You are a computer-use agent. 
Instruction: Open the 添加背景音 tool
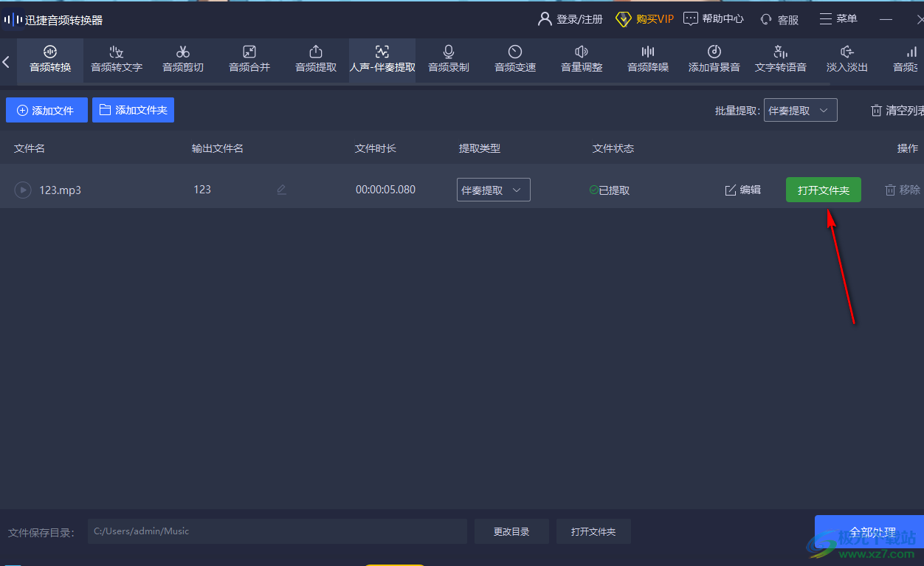pyautogui.click(x=714, y=59)
